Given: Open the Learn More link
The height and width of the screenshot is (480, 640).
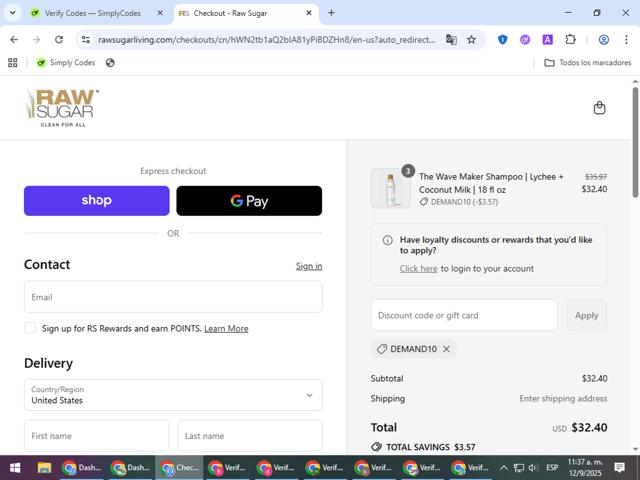Looking at the screenshot, I should coord(226,329).
